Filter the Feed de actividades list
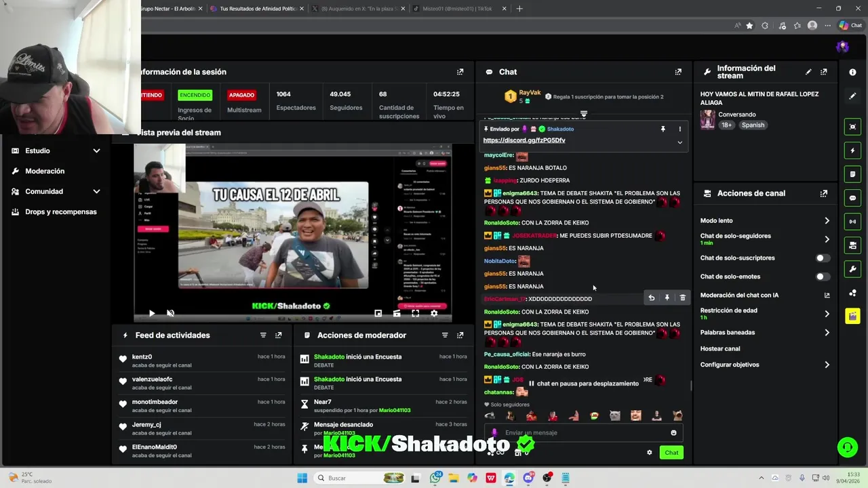The width and height of the screenshot is (868, 488). click(x=263, y=335)
